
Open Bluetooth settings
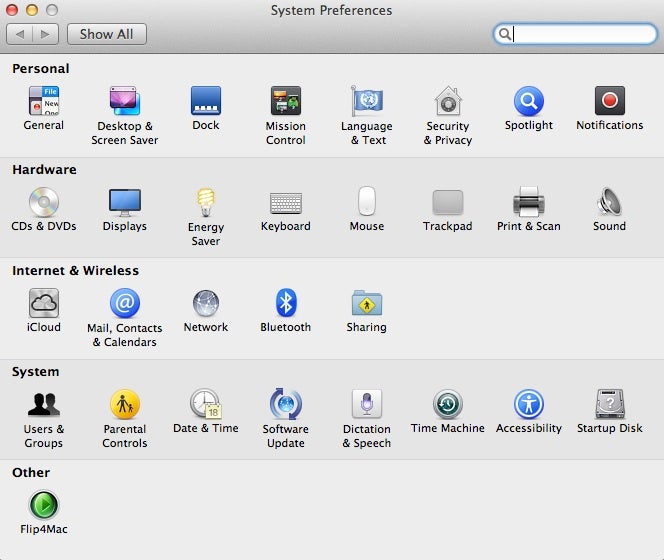286,303
